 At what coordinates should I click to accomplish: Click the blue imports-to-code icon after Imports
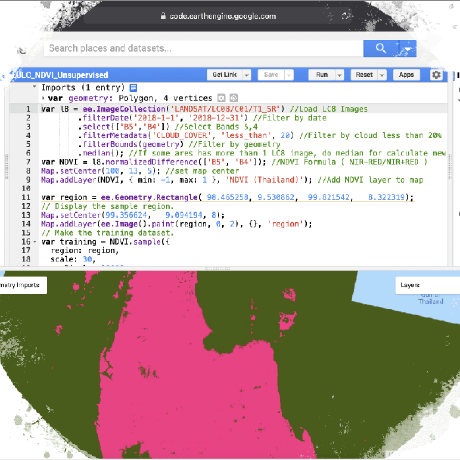tap(133, 88)
